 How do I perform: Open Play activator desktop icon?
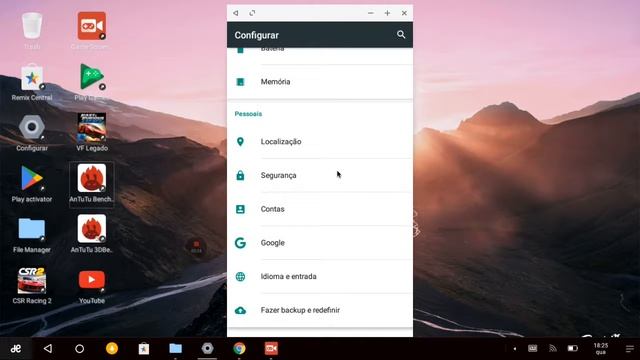pyautogui.click(x=32, y=184)
